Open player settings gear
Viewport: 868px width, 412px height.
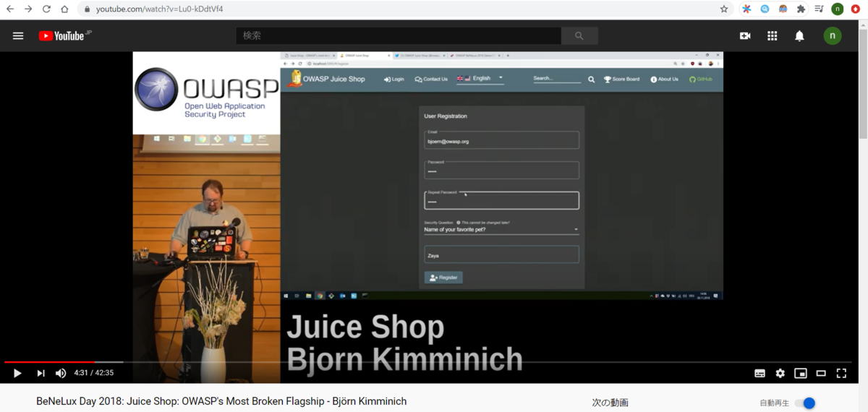coord(780,373)
